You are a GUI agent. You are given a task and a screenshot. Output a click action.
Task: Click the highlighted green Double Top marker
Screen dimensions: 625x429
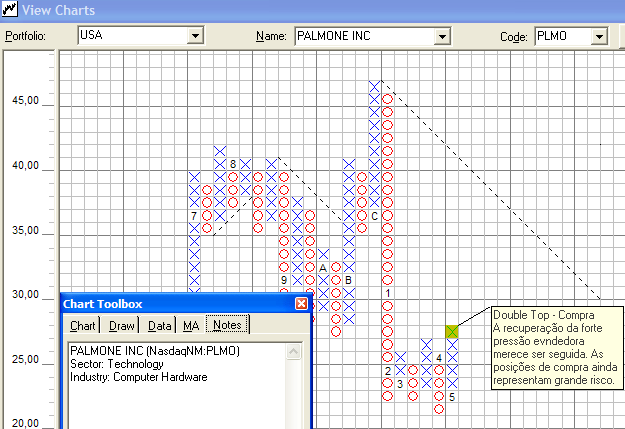(x=452, y=331)
